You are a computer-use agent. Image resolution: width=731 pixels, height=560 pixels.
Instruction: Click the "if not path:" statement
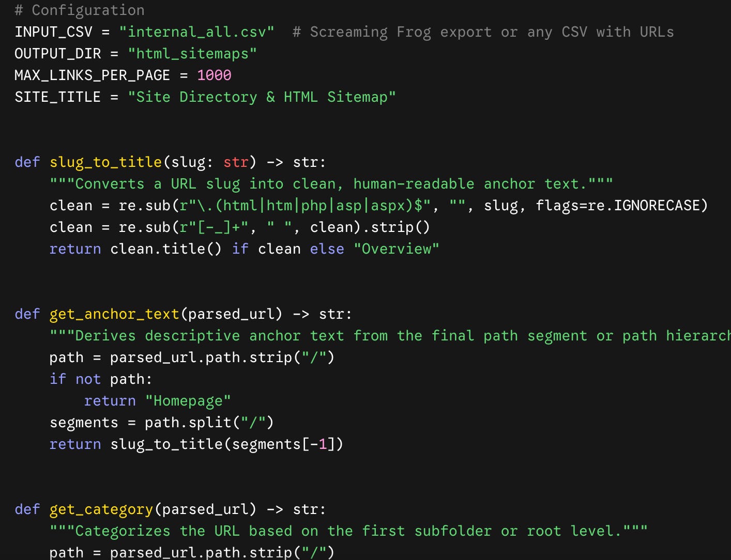pyautogui.click(x=101, y=379)
